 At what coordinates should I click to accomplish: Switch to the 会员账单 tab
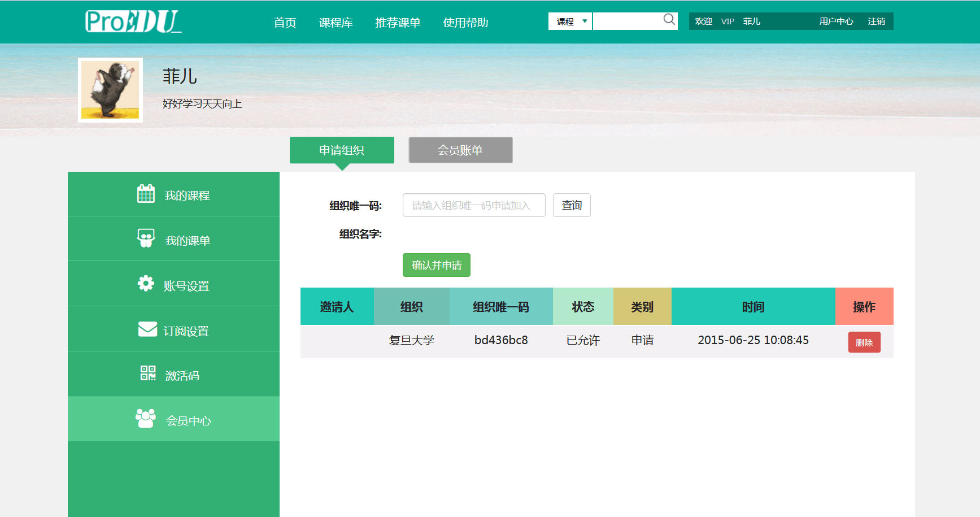pyautogui.click(x=460, y=150)
